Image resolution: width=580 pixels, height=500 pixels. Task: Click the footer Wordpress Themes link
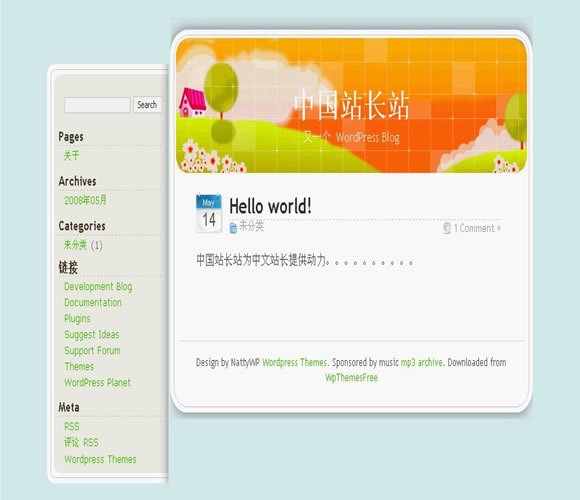point(294,362)
